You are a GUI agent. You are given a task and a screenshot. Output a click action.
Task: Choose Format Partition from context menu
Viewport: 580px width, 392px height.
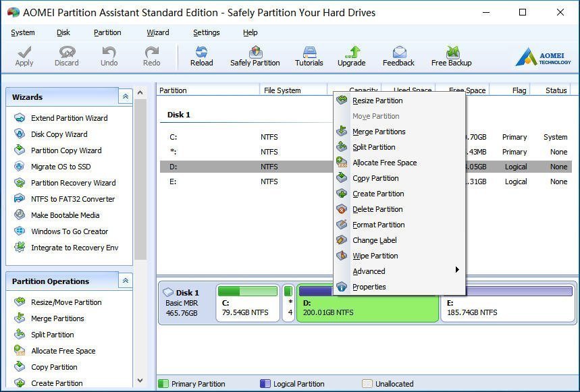click(x=399, y=225)
